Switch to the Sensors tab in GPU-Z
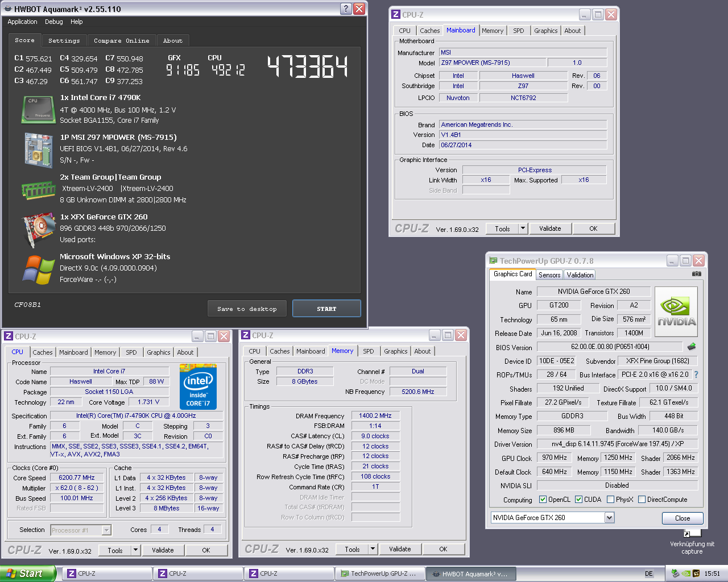728x582 pixels. [x=549, y=275]
